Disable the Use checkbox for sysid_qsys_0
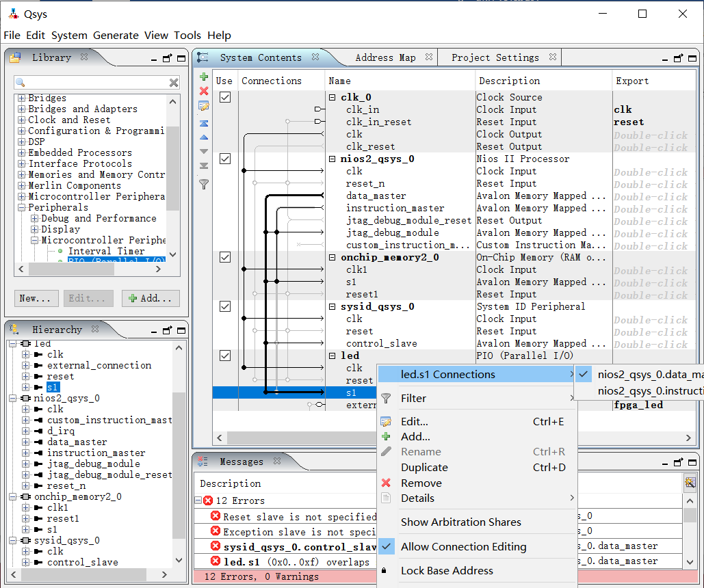The image size is (704, 588). (x=224, y=306)
